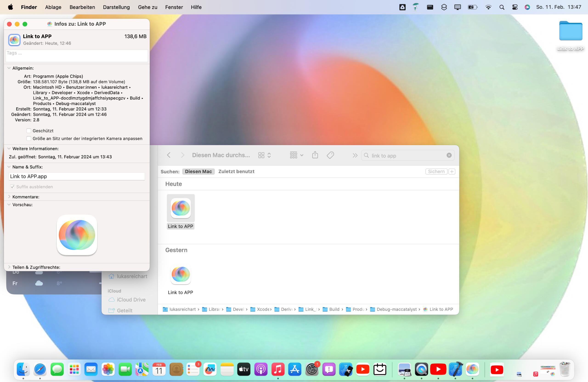Image resolution: width=588 pixels, height=382 pixels.
Task: Toggle the Suffix ausblenden checkbox
Action: pos(12,187)
